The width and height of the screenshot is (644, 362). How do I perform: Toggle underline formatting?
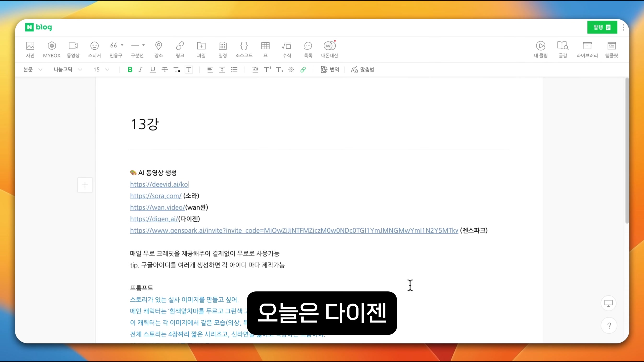(x=153, y=69)
